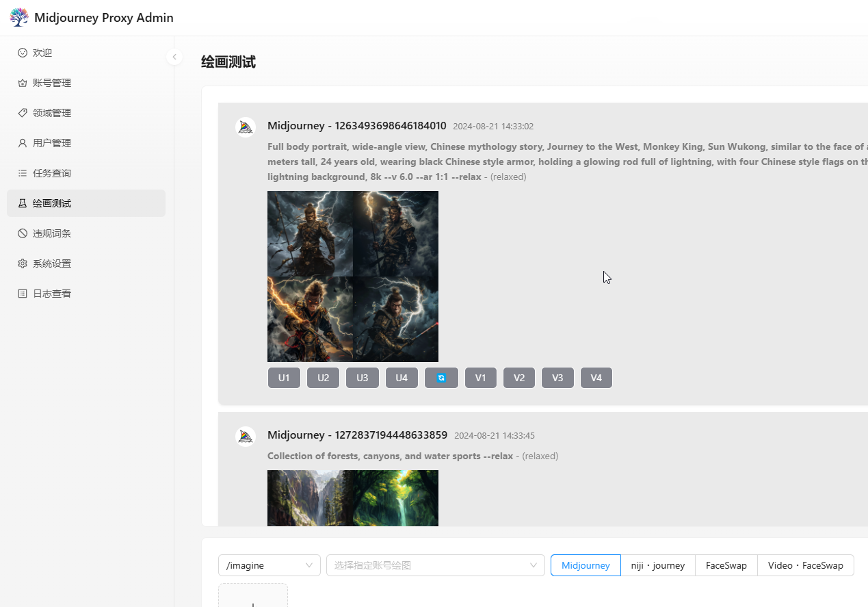Collapse the sidebar with the chevron button
868x607 pixels.
(x=174, y=57)
